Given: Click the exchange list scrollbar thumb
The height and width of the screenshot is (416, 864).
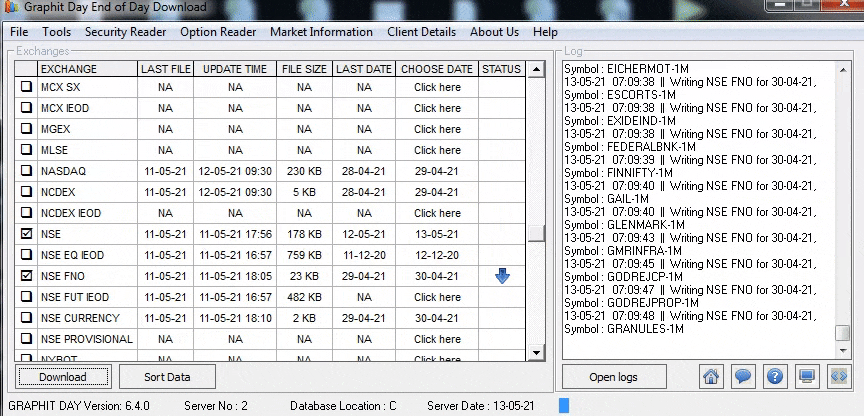Looking at the screenshot, I should 536,233.
